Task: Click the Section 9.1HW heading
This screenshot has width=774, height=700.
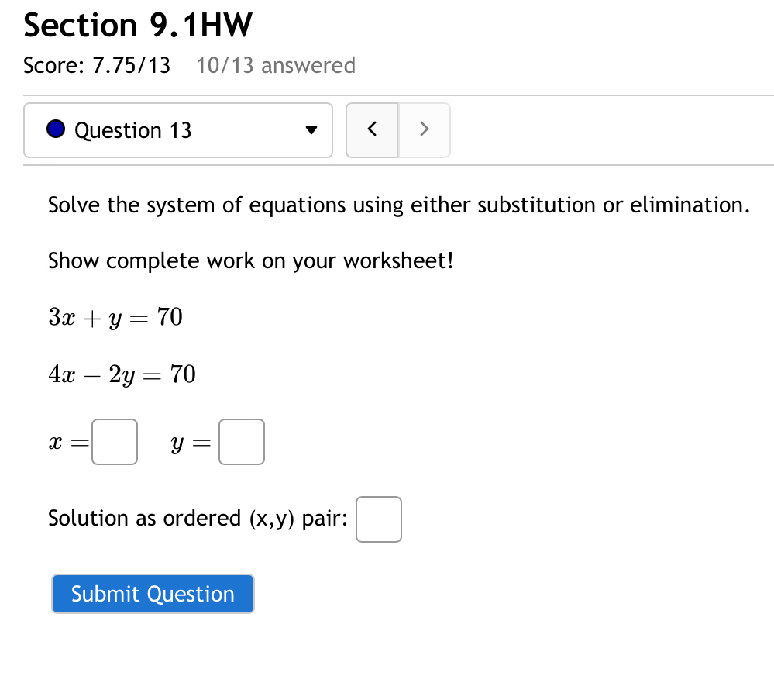Action: 138,25
